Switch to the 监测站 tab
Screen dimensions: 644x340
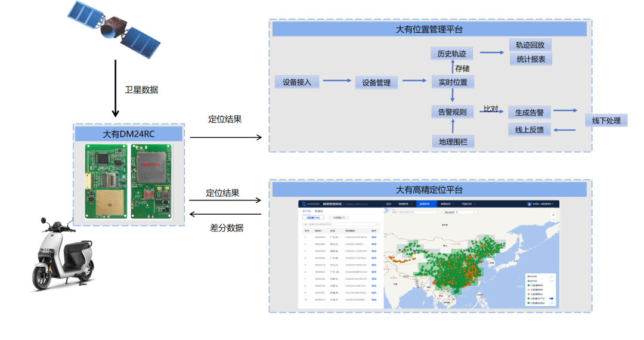pyautogui.click(x=318, y=211)
